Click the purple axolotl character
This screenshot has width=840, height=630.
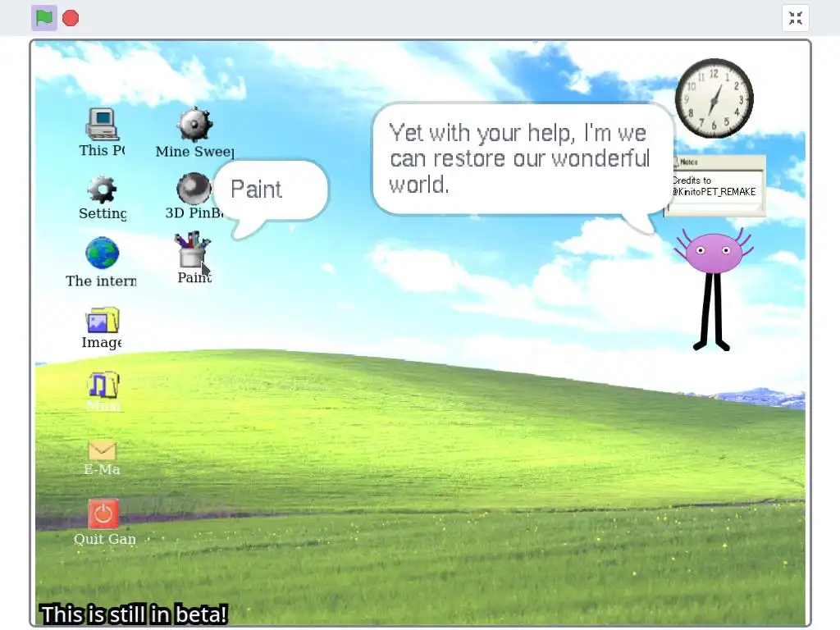pos(713,290)
